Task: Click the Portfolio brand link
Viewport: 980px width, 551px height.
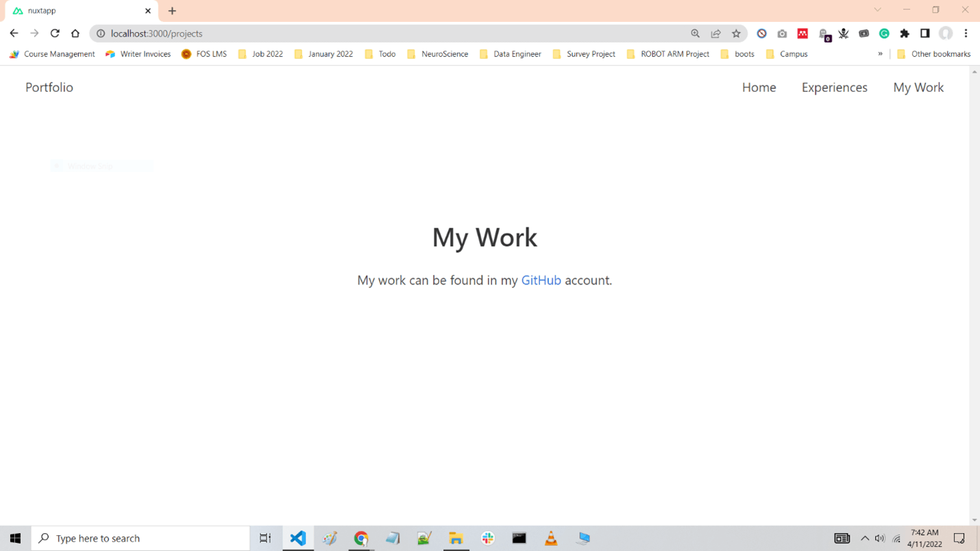Action: point(49,88)
